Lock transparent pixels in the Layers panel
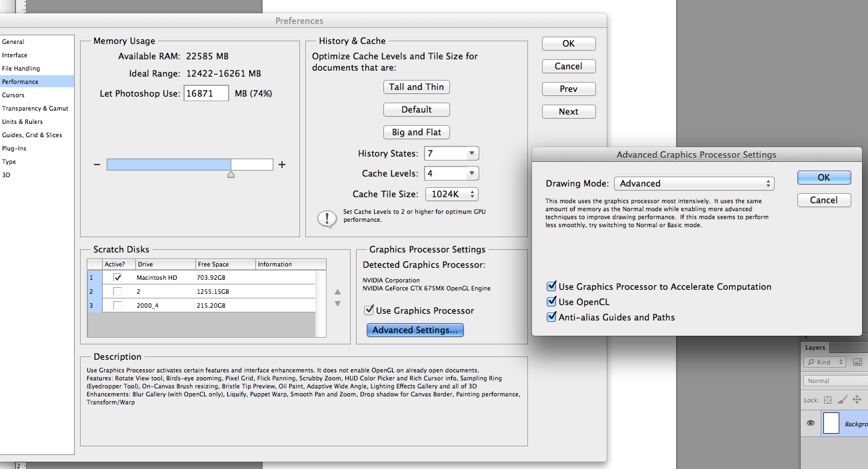Screen dimensions: 868x469 tap(828, 400)
